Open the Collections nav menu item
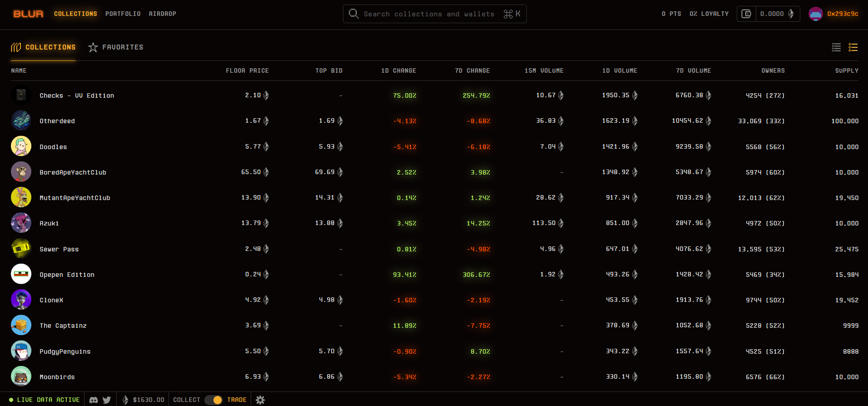 point(75,14)
